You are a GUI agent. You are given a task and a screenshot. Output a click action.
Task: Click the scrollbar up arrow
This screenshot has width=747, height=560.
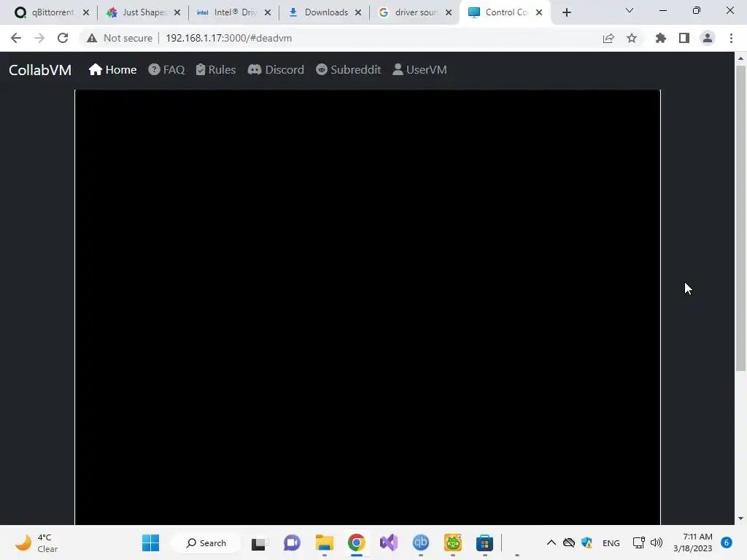coord(740,58)
